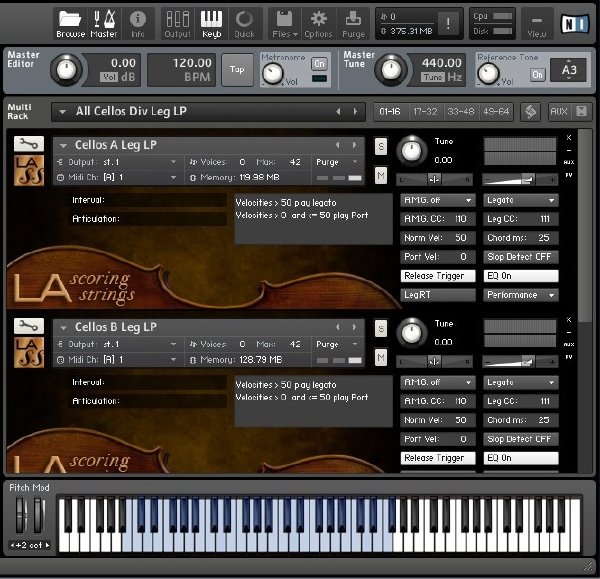Toggle Release Trigger for Cellos A
600x579 pixels.
point(438,276)
